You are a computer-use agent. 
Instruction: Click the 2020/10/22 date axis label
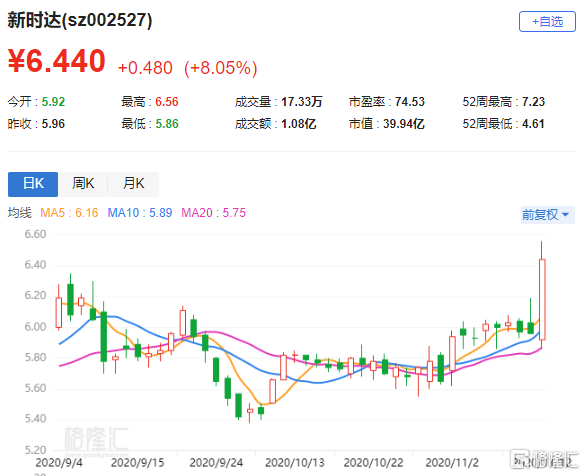[373, 463]
